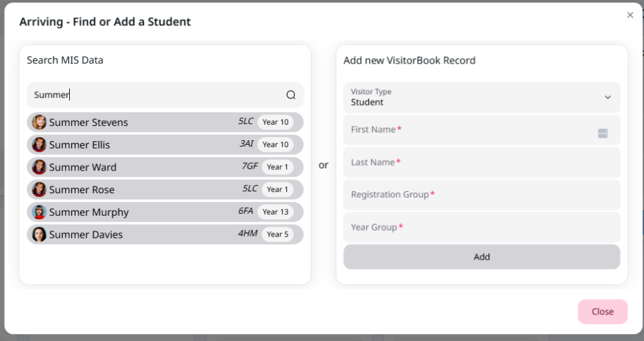The height and width of the screenshot is (341, 644).
Task: Click Summer Murphy's avatar photo
Action: [x=39, y=212]
